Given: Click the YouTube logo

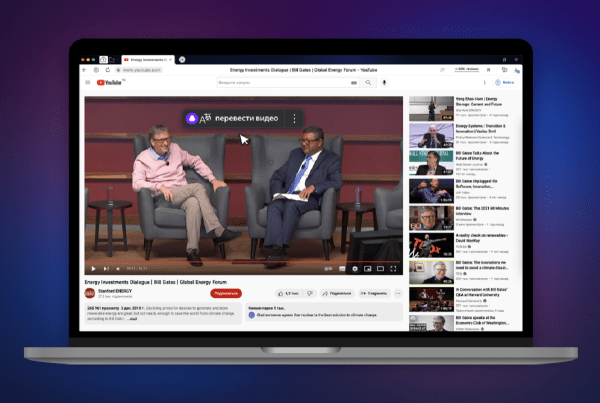Looking at the screenshot, I should point(109,83).
